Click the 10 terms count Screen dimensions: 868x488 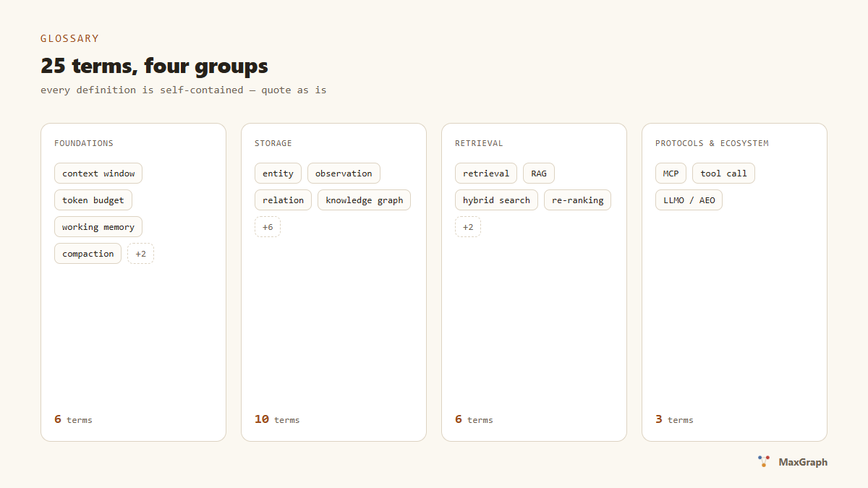[x=277, y=419]
